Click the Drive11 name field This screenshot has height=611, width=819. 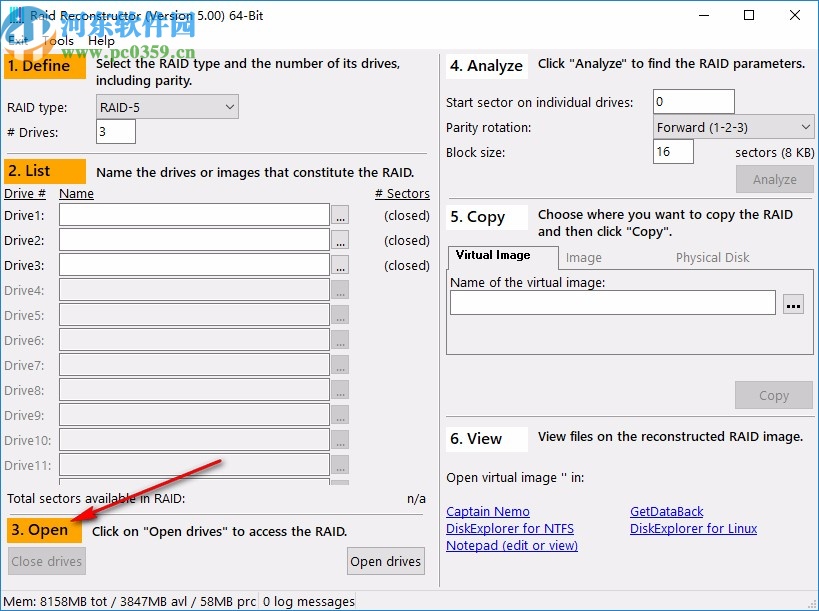(x=194, y=465)
